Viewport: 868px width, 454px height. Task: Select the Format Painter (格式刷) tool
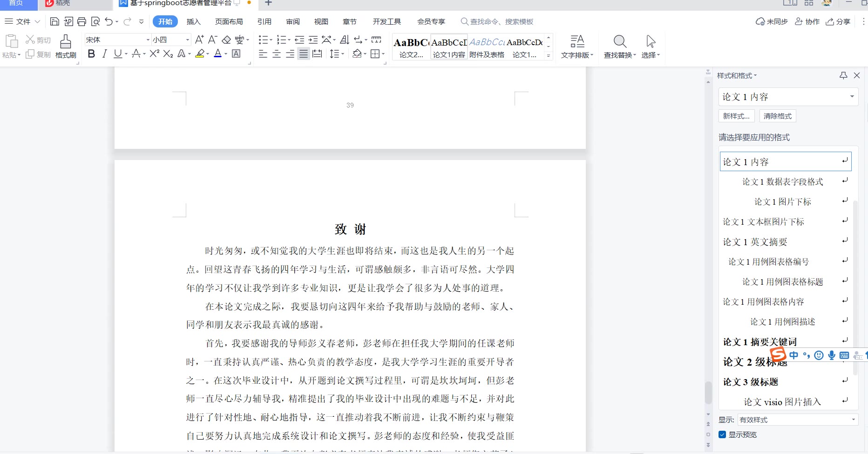pos(66,47)
